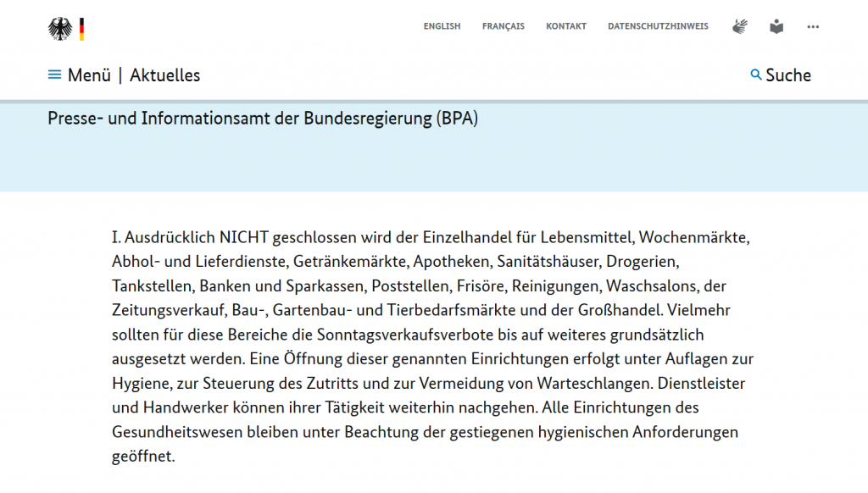Click the paragraph line beginning 'sollten für diese Bereiche'
868x493 pixels.
(408, 335)
